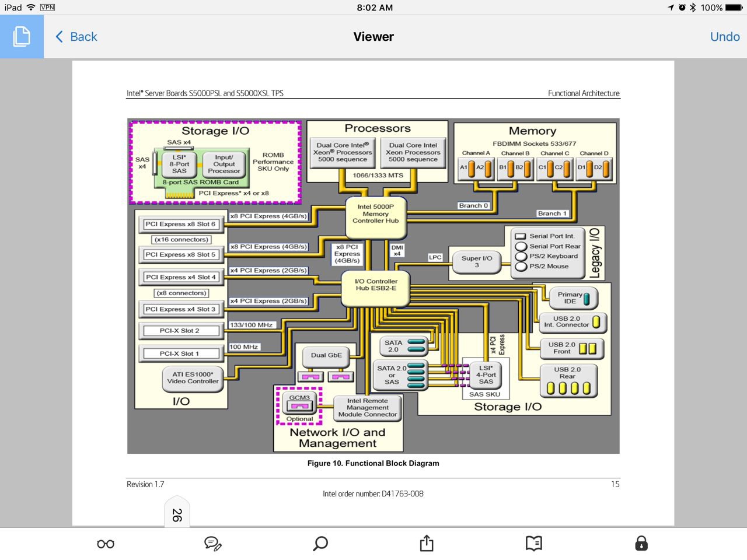
Task: Tap the "GCM3" optional module block
Action: tap(299, 402)
